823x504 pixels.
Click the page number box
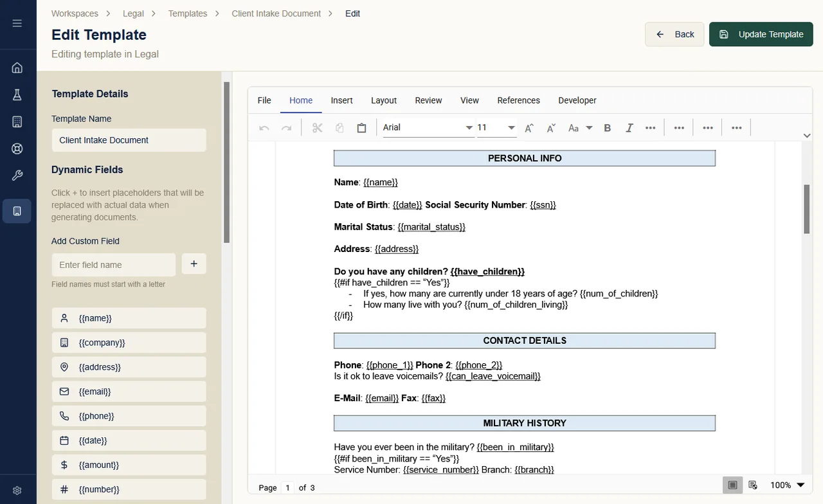click(x=288, y=488)
